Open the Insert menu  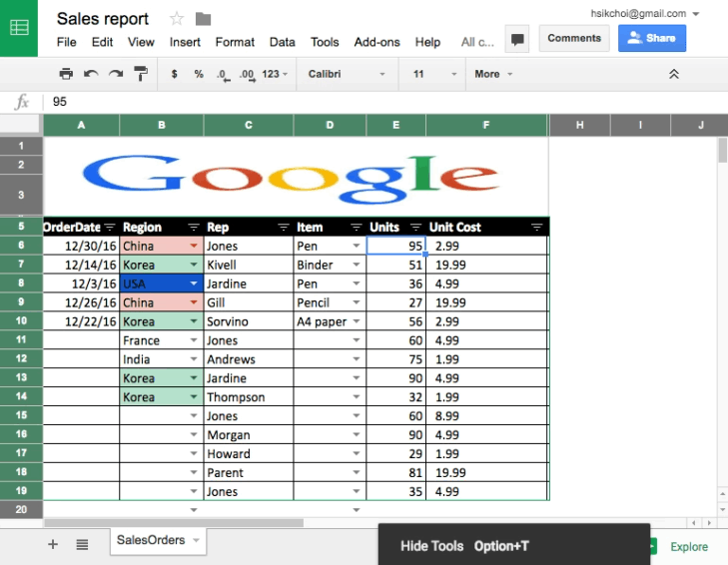(185, 42)
